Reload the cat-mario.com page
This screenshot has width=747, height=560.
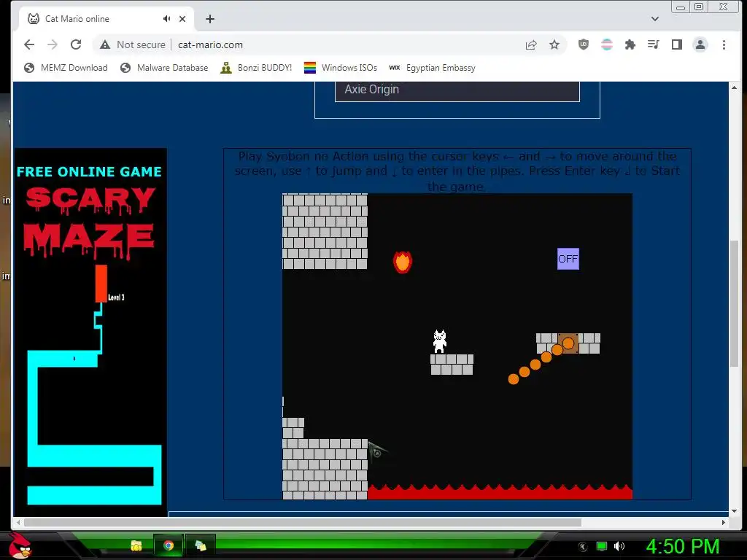[x=76, y=44]
